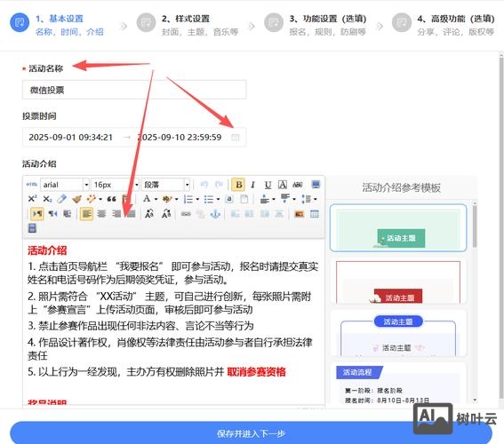
Task: Pick the blue pill 活动主题 template
Action: click(x=398, y=334)
